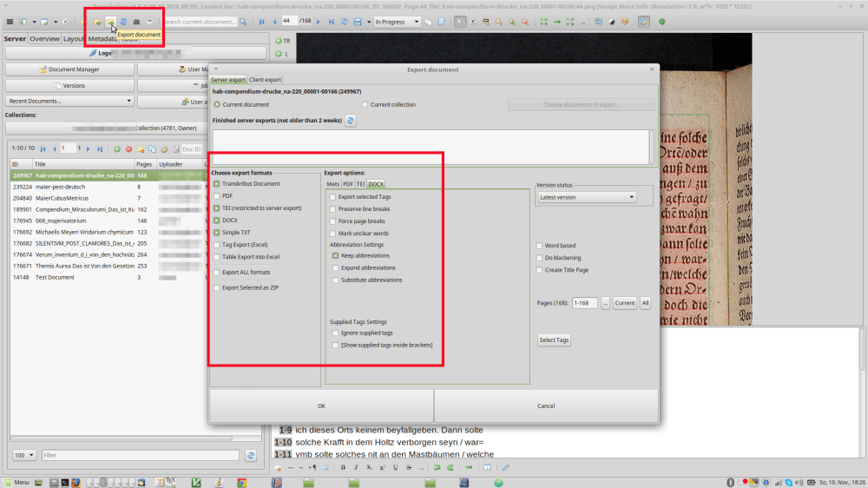This screenshot has height=488, width=868.
Task: Refresh the finished server exports list
Action: [351, 121]
